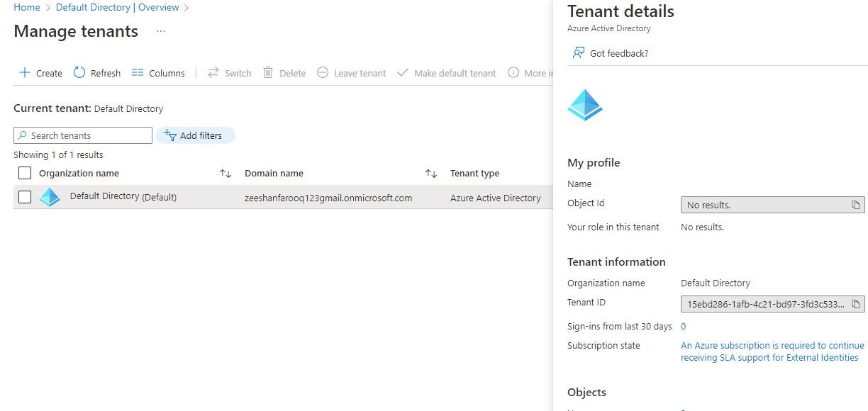The image size is (868, 411).
Task: Click the Delete toolbar label
Action: 292,73
